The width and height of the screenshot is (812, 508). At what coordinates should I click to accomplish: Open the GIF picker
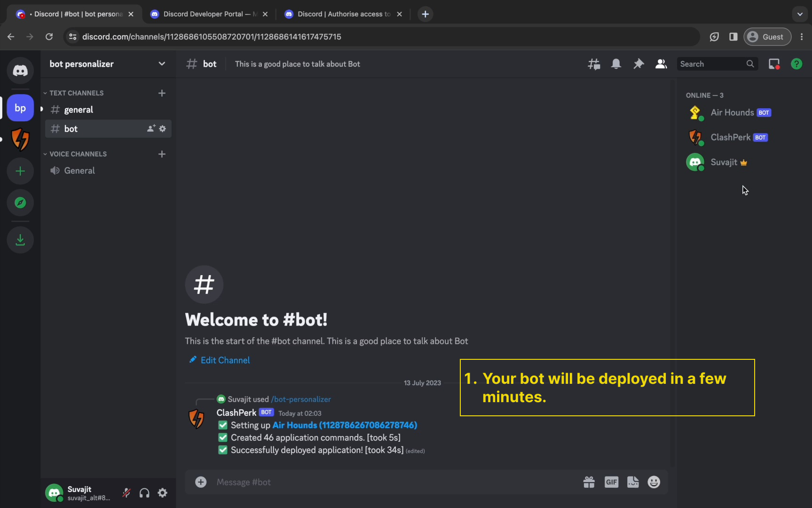coord(611,482)
